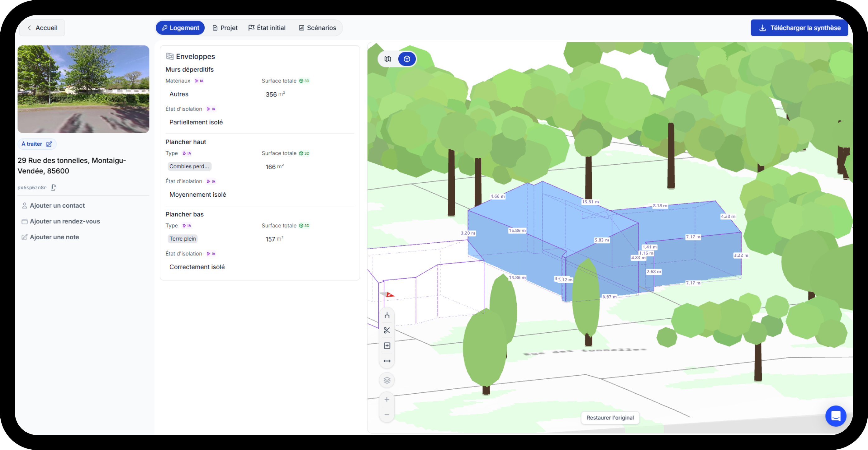Image resolution: width=868 pixels, height=450 pixels.
Task: Click Restaurer l'original
Action: [610, 418]
